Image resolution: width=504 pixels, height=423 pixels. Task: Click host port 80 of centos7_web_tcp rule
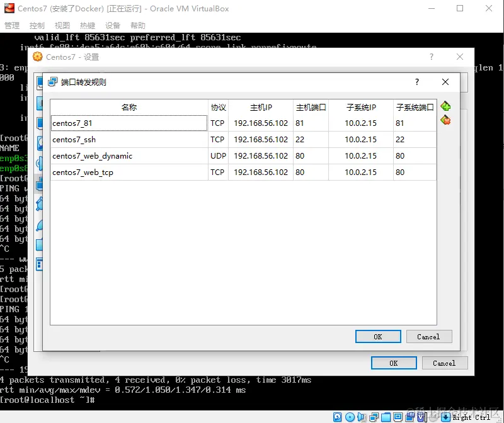tap(311, 172)
